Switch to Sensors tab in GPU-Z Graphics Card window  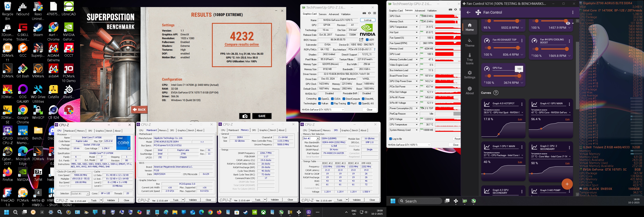click(322, 14)
